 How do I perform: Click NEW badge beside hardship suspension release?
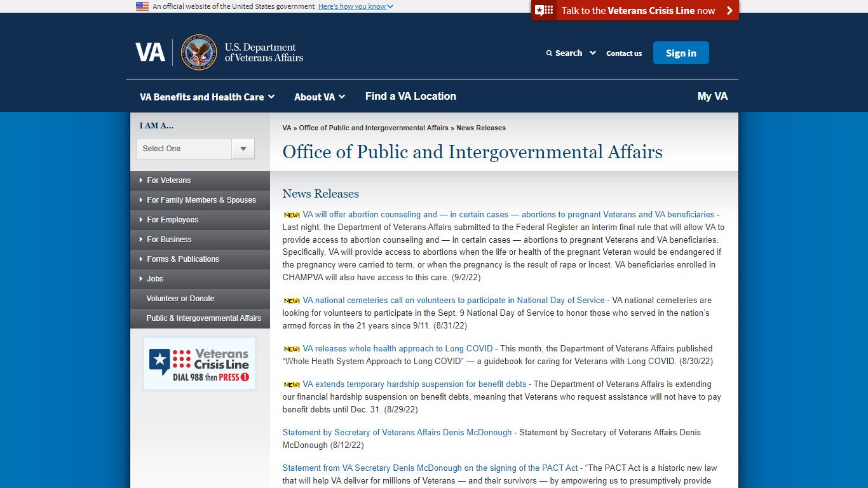(x=292, y=384)
